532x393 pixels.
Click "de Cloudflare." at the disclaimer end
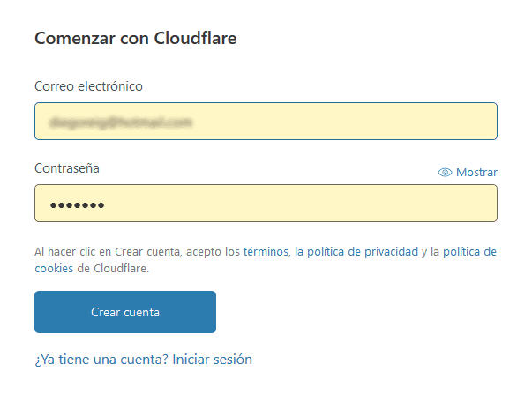pos(113,269)
